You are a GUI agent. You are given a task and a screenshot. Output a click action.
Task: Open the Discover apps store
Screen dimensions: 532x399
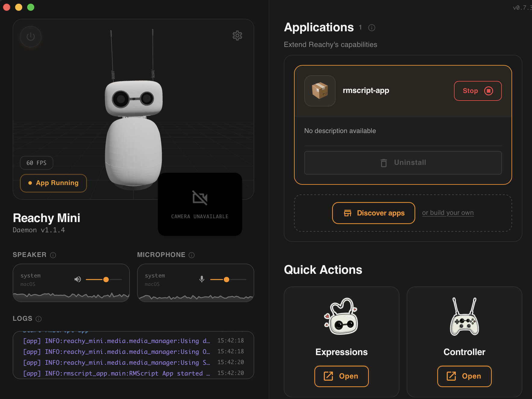[374, 213]
